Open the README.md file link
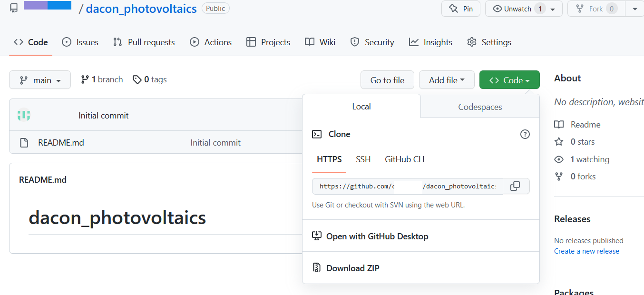644x295 pixels. point(61,143)
